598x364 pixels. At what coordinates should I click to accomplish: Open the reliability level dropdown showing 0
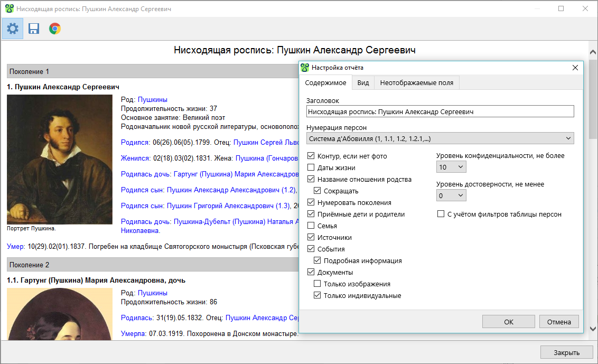click(451, 195)
